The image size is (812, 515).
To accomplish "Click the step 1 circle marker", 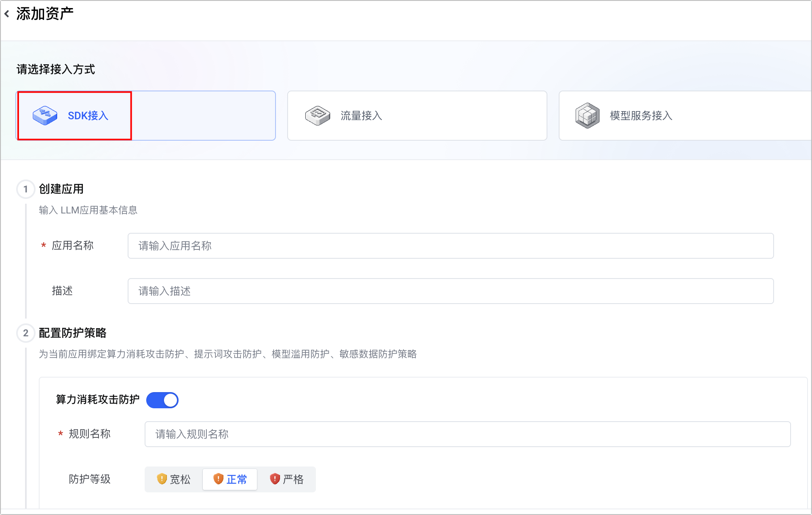I will click(25, 189).
